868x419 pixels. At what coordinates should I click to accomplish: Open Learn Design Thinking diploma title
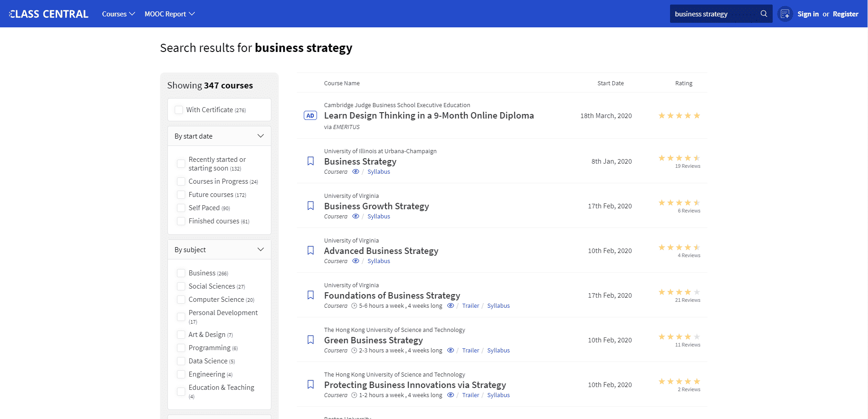pos(429,116)
